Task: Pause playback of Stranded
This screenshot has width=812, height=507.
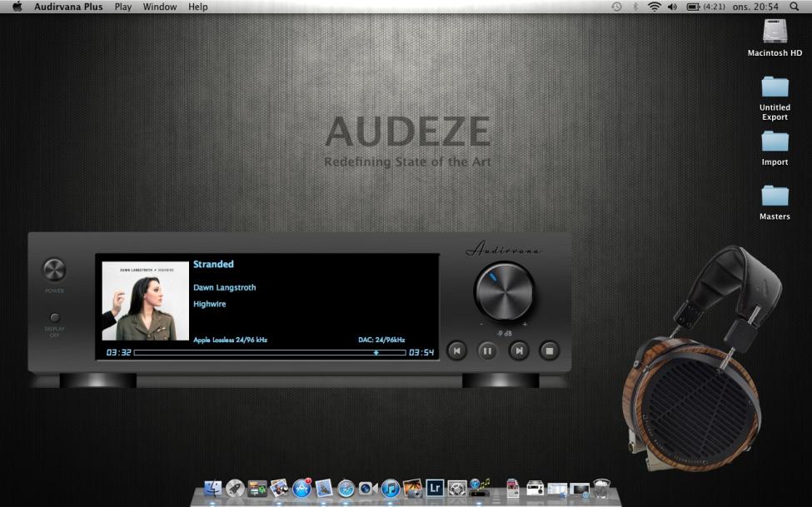Action: point(487,350)
